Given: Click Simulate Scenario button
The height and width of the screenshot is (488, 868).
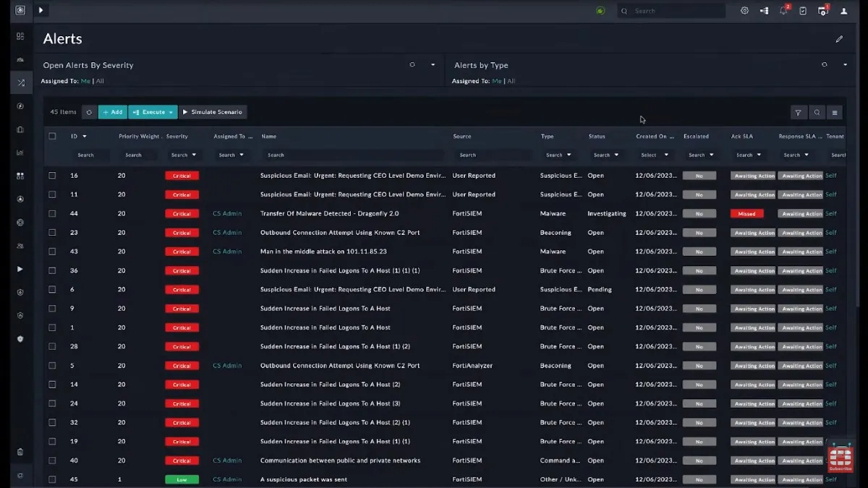Looking at the screenshot, I should click(x=213, y=112).
